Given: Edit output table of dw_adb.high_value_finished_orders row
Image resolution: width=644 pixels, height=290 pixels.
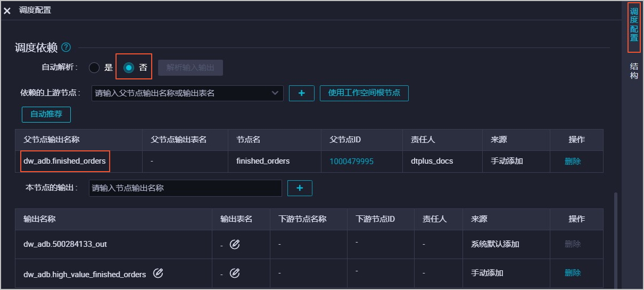Looking at the screenshot, I should point(235,273).
